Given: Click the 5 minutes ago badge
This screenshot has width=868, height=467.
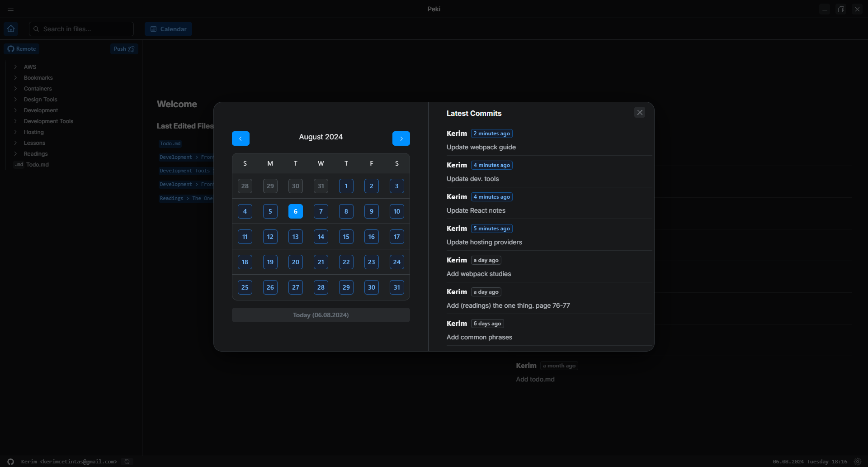Looking at the screenshot, I should tap(492, 229).
